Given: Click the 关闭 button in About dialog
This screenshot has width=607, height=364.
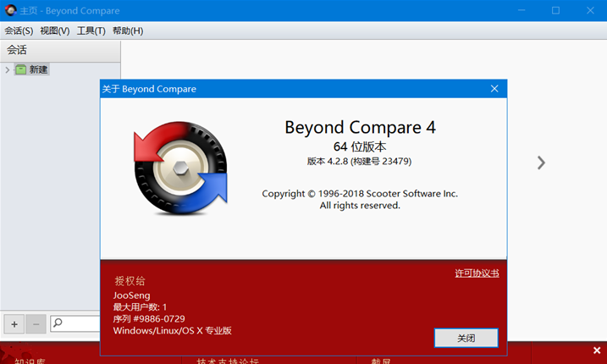Looking at the screenshot, I should 466,338.
